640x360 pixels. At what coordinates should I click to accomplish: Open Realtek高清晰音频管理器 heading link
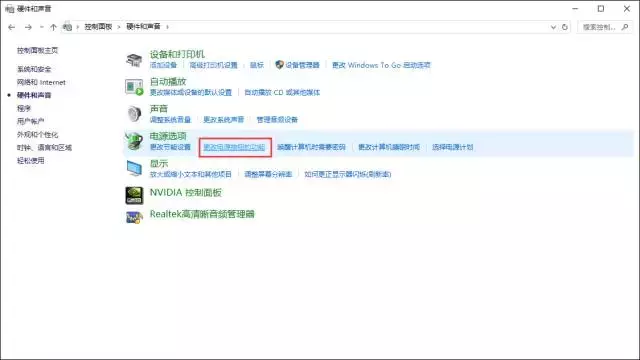202,214
